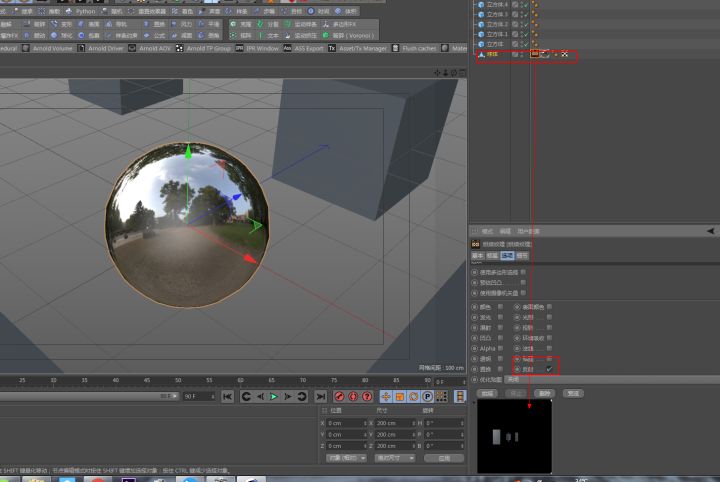Open the 用户数据 menu in attributes panel

pos(526,231)
